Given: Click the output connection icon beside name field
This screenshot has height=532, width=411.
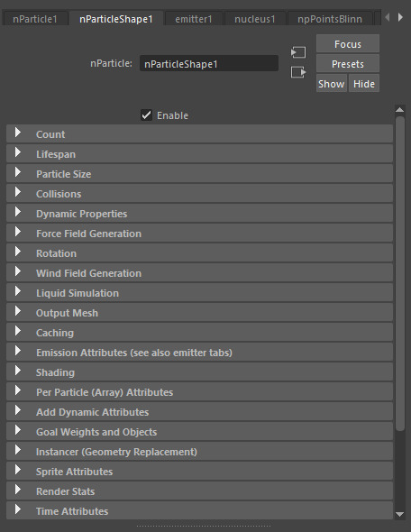Looking at the screenshot, I should pos(298,72).
